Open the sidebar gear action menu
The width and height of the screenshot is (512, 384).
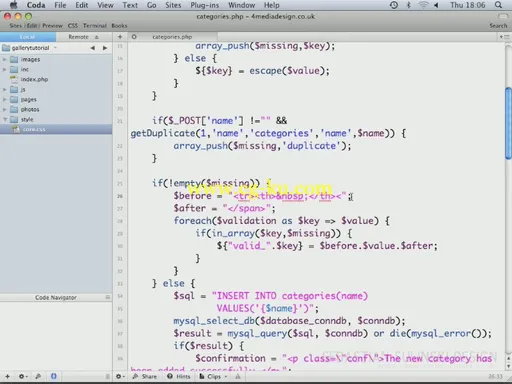[22, 376]
